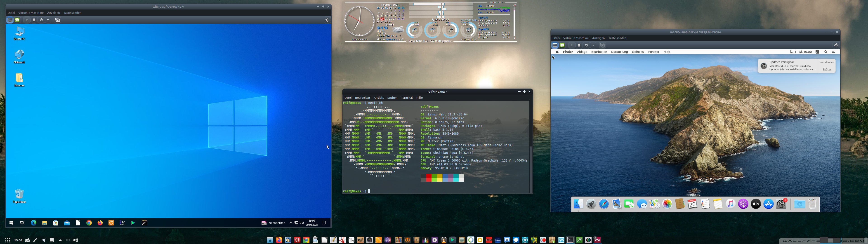
Task: Show hidden icons in Windows system tray
Action: (291, 223)
